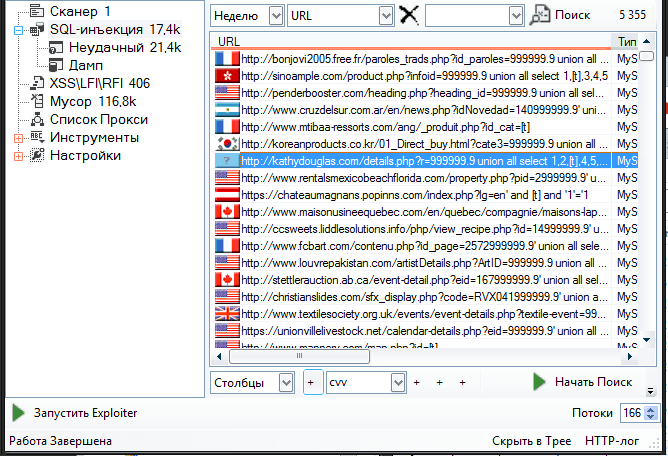Viewport: 668px width, 456px height.
Task: Click the Настройки wrench icon
Action: 37,155
